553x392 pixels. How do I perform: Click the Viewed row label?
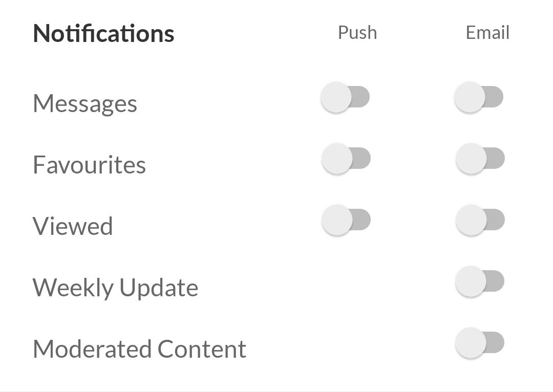[73, 226]
